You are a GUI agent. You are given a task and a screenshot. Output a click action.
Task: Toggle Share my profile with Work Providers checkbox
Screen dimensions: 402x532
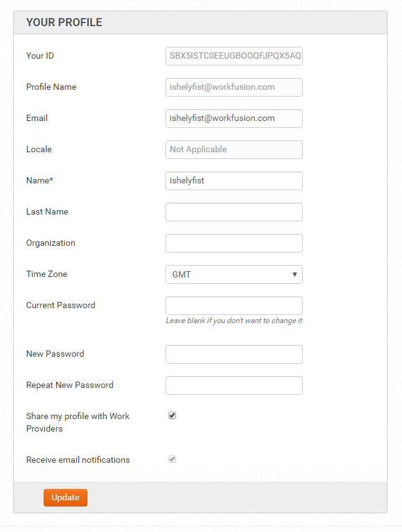(x=172, y=415)
